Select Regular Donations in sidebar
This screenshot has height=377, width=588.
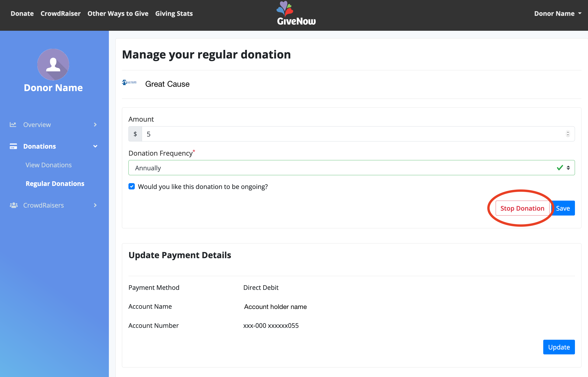[x=55, y=184]
